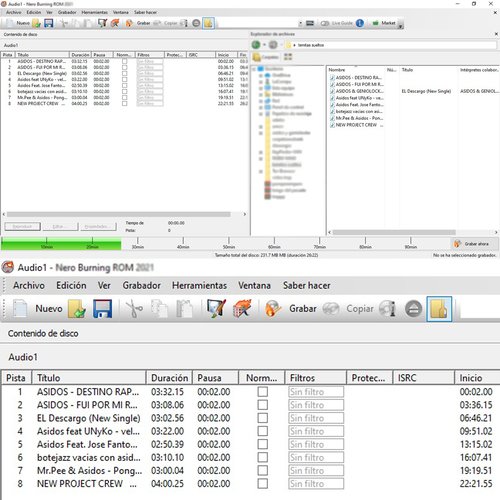
Task: Click the Nombre column header in explorer file list
Action: tap(356, 70)
